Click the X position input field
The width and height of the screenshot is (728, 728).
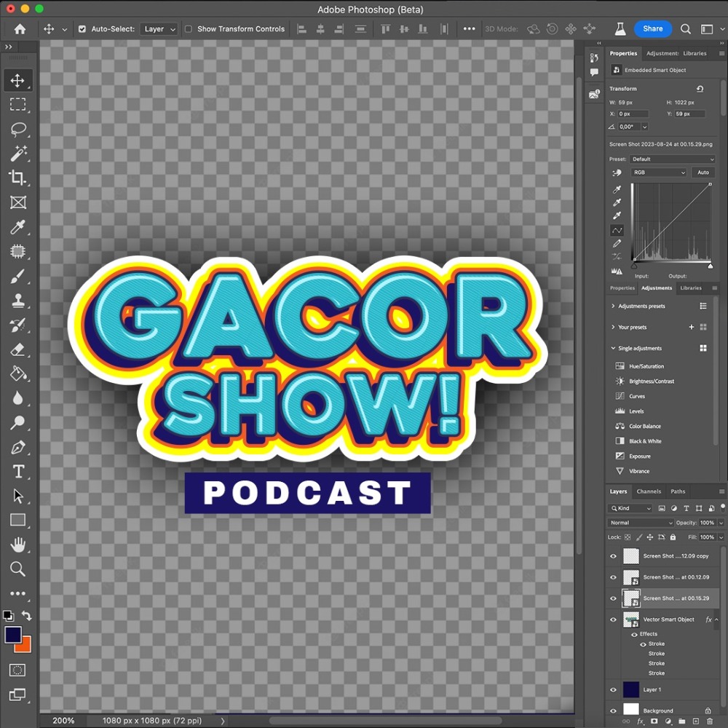coord(633,114)
